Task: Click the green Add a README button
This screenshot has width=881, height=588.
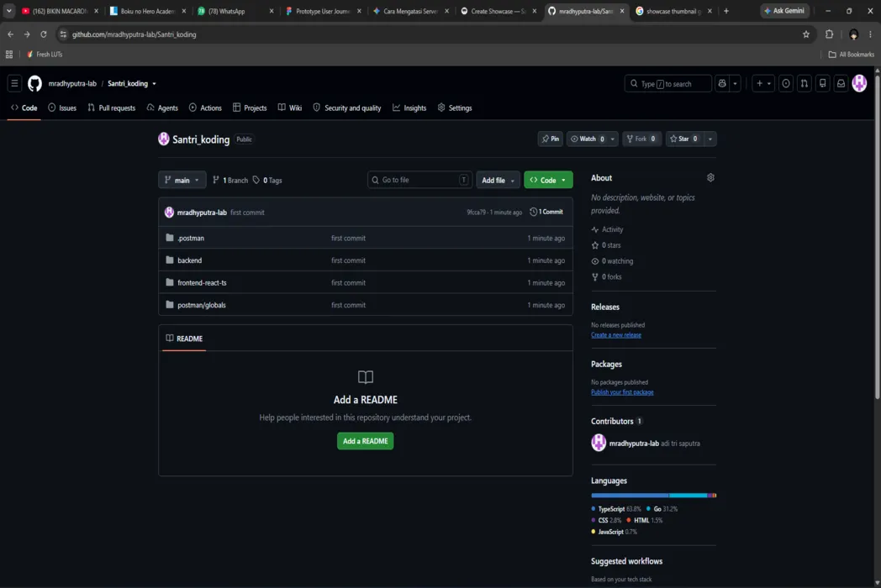Action: (x=365, y=441)
